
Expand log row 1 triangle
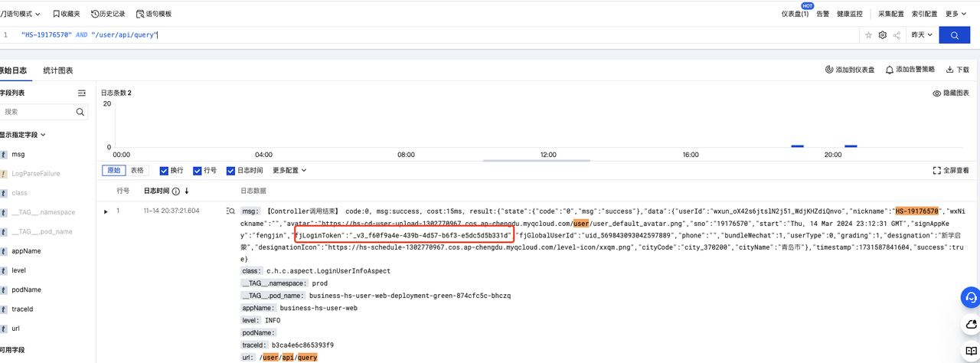106,211
